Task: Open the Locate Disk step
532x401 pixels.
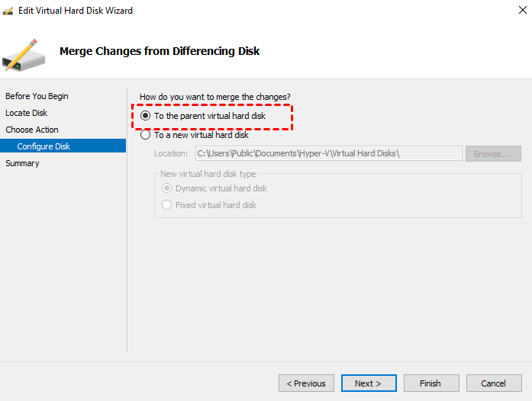Action: pyautogui.click(x=27, y=113)
